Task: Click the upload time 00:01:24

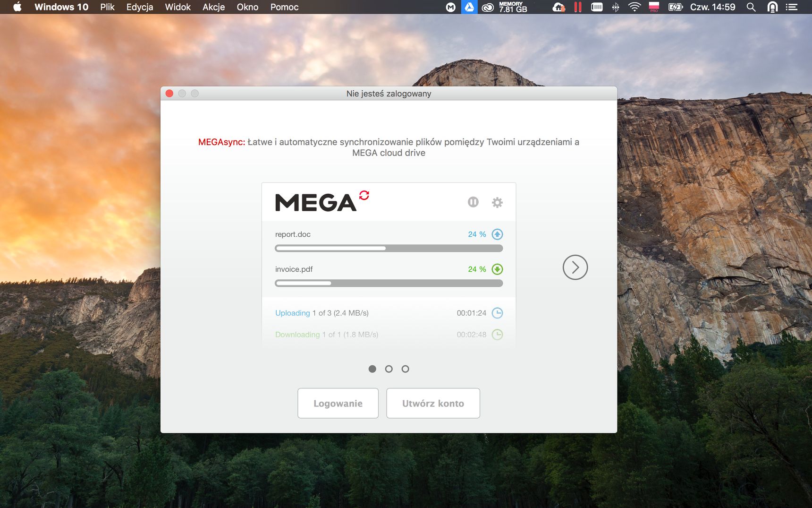Action: click(x=471, y=313)
